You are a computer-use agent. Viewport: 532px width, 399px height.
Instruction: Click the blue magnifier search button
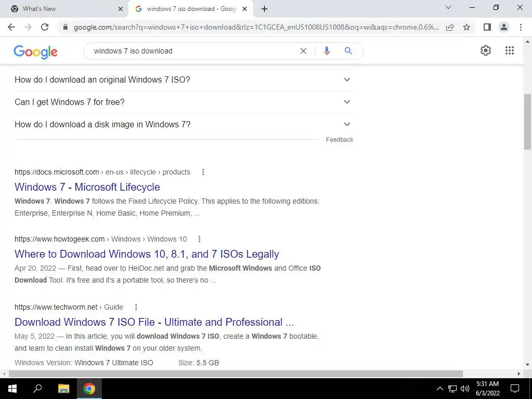349,51
